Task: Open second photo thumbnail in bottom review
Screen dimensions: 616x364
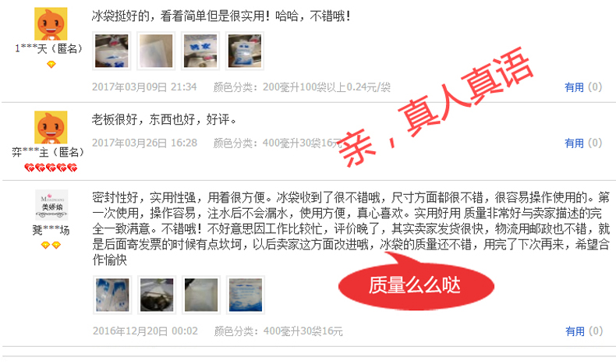Action: [157, 295]
